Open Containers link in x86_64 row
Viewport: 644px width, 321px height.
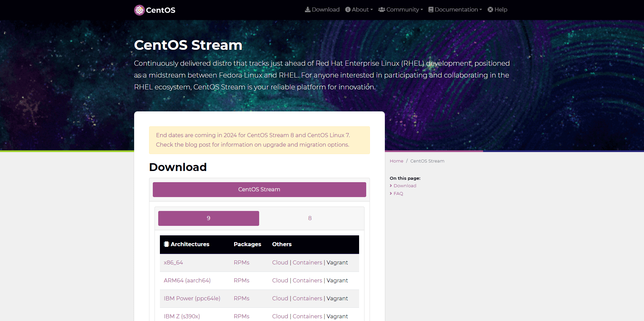pos(308,262)
